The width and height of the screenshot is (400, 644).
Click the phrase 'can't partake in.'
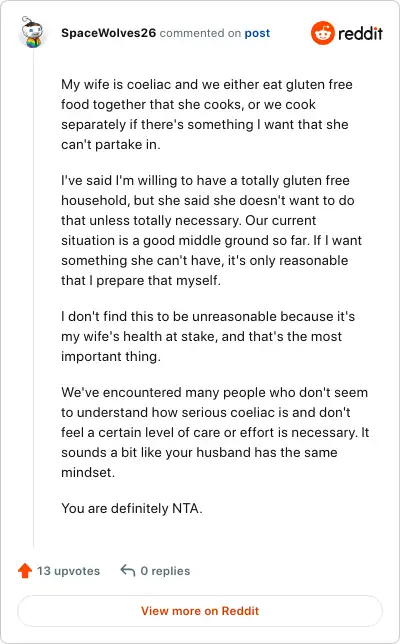pyautogui.click(x=111, y=145)
